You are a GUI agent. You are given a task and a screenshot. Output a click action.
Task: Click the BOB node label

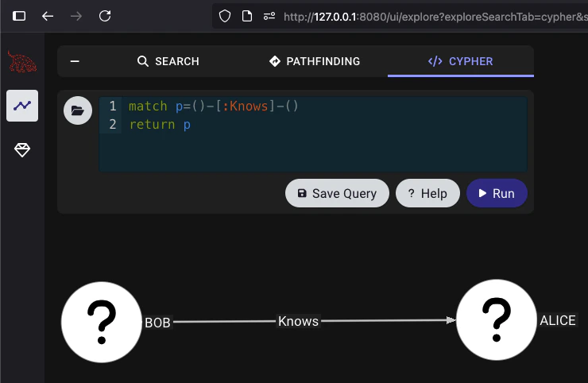157,323
